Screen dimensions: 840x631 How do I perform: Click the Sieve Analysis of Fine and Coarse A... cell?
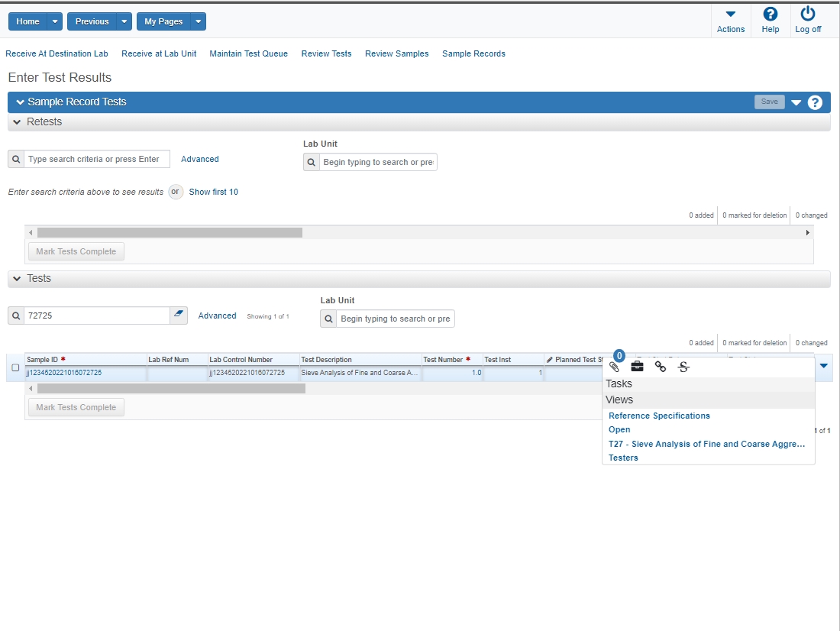point(360,373)
